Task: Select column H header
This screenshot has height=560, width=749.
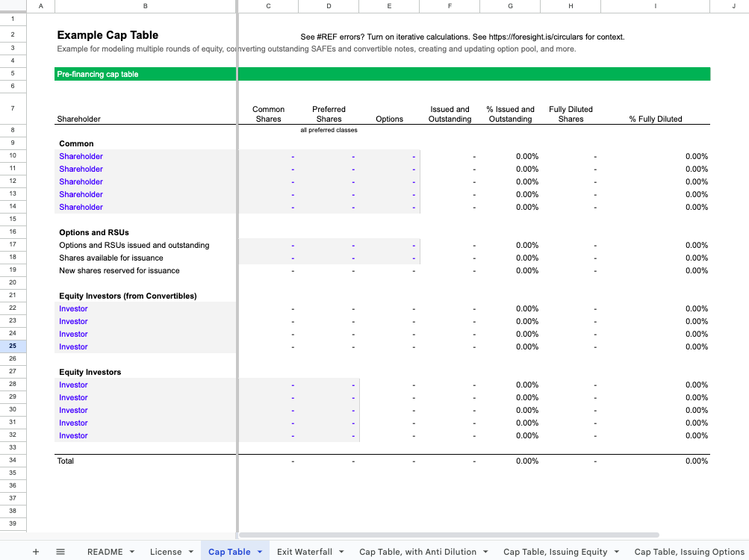Action: 571,6
